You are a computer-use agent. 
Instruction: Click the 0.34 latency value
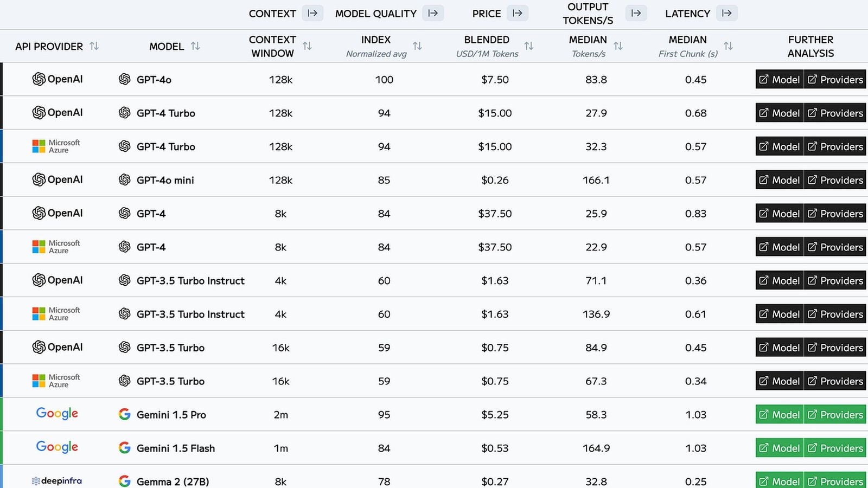pyautogui.click(x=696, y=381)
